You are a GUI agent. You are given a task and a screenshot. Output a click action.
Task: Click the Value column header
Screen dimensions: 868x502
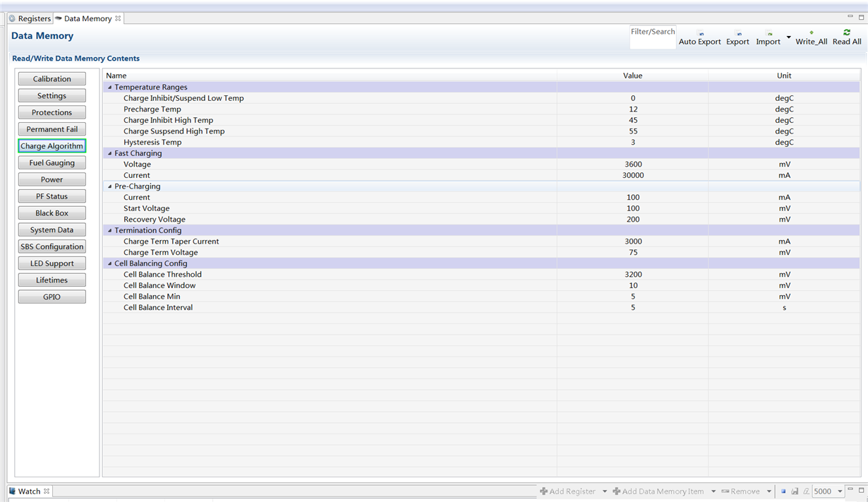pyautogui.click(x=632, y=76)
